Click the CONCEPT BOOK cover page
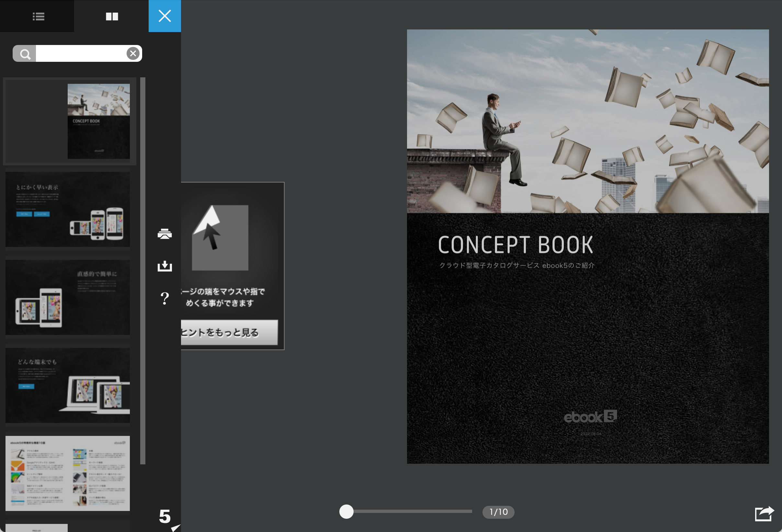This screenshot has height=532, width=782. (588, 247)
